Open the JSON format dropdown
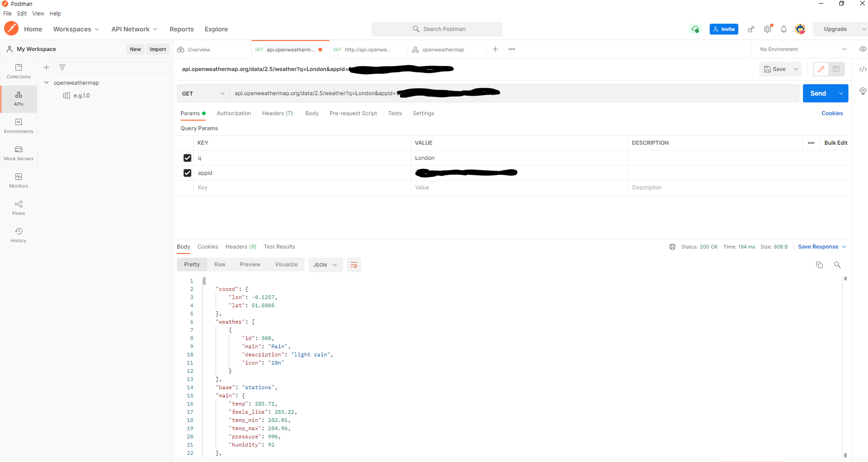The width and height of the screenshot is (868, 462). click(x=325, y=265)
